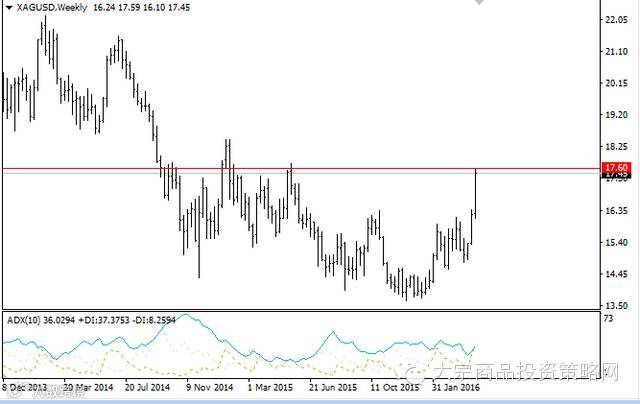Click the 30 Mar 2014 date label
The height and width of the screenshot is (404, 640).
coord(88,387)
